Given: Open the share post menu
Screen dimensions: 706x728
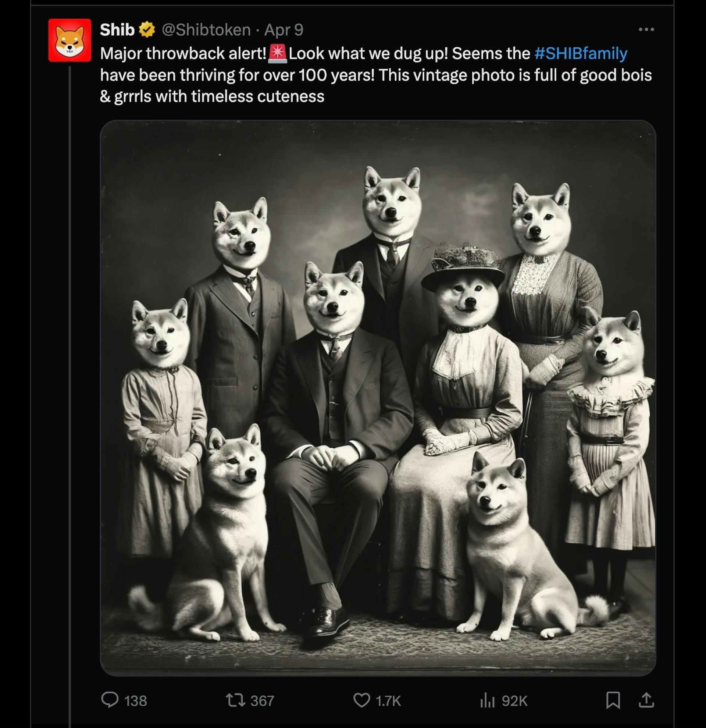Looking at the screenshot, I should (x=646, y=700).
